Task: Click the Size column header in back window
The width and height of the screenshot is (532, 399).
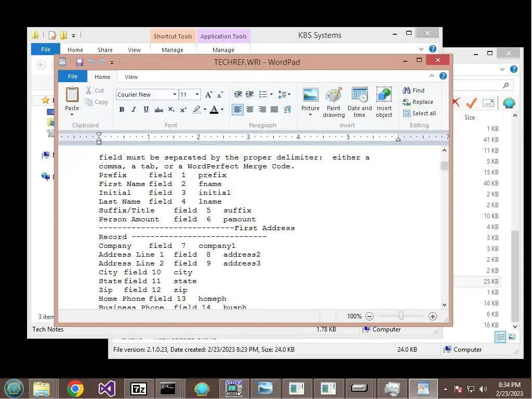Action: (470, 117)
